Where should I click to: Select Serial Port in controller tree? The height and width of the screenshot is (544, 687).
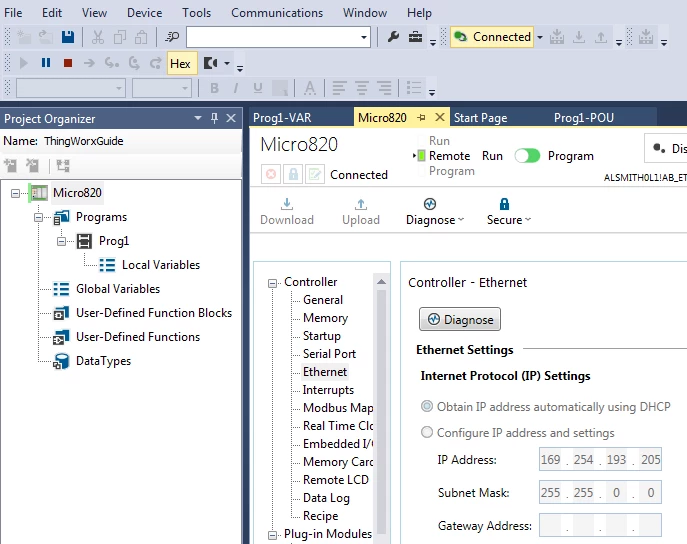point(329,353)
